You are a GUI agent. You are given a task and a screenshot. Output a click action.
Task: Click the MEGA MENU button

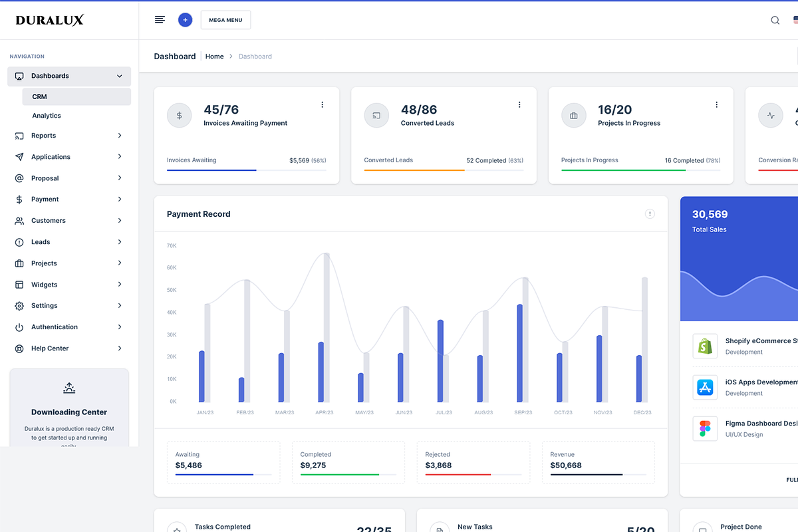(x=225, y=20)
